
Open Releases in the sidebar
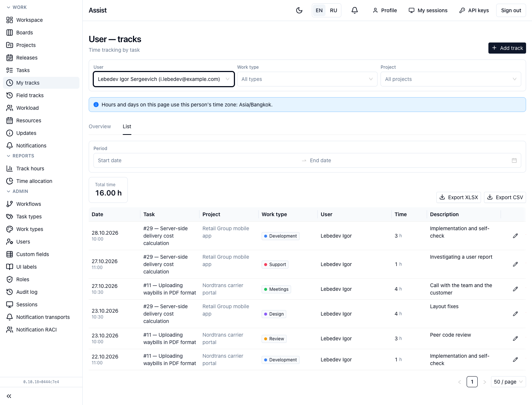pos(41,58)
